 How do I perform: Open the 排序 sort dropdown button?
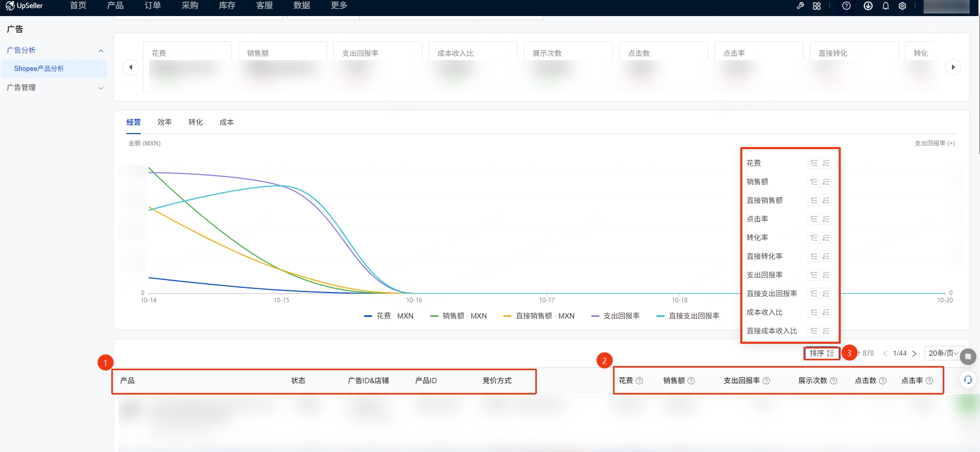(x=822, y=353)
